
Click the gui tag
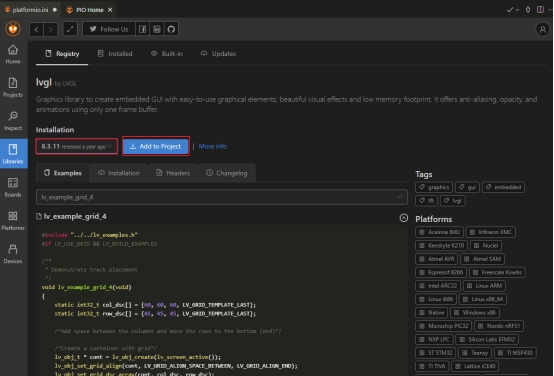(x=467, y=187)
